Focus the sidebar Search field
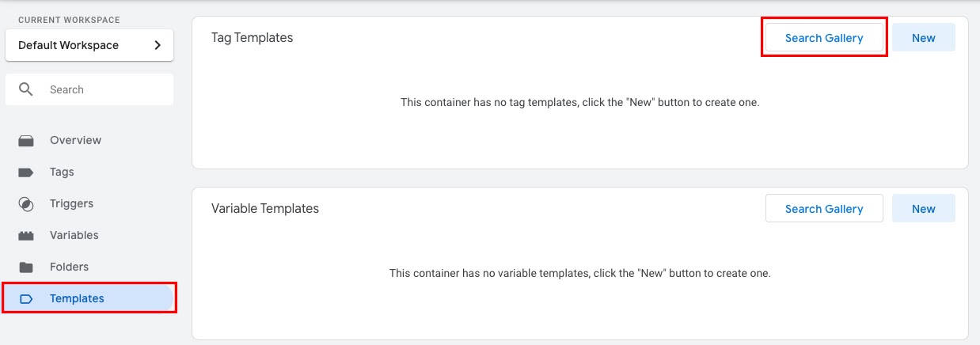This screenshot has width=980, height=345. (x=89, y=89)
